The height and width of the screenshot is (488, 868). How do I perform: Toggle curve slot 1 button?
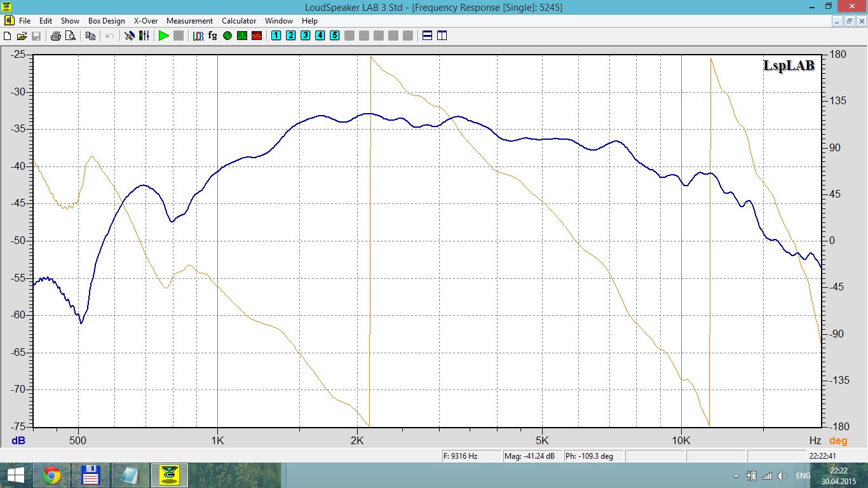point(276,36)
